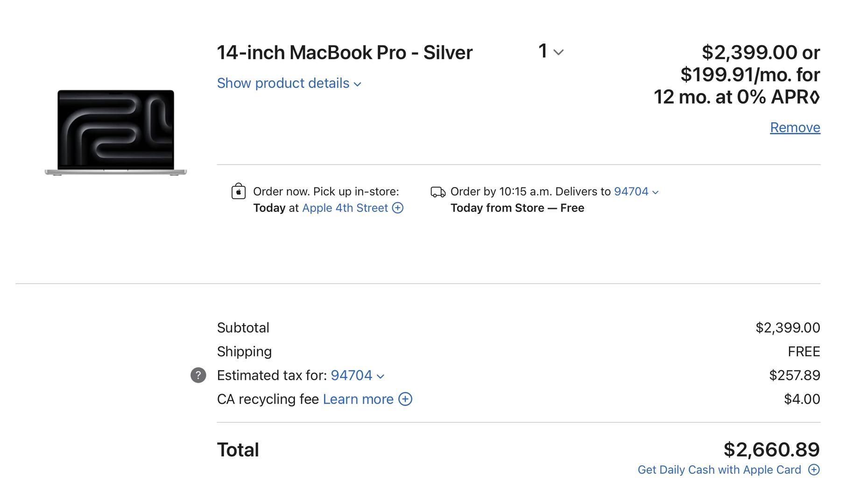Click the Show product details text

(x=283, y=83)
